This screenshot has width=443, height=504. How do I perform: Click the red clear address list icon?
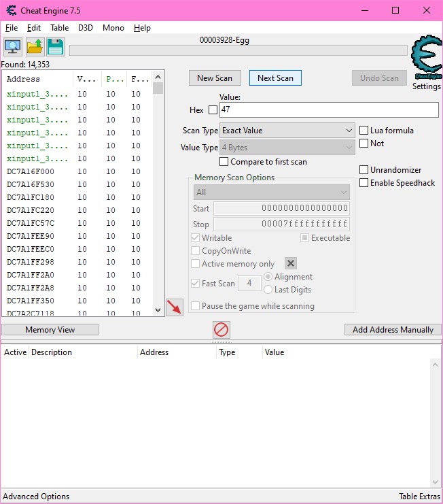pyautogui.click(x=221, y=329)
